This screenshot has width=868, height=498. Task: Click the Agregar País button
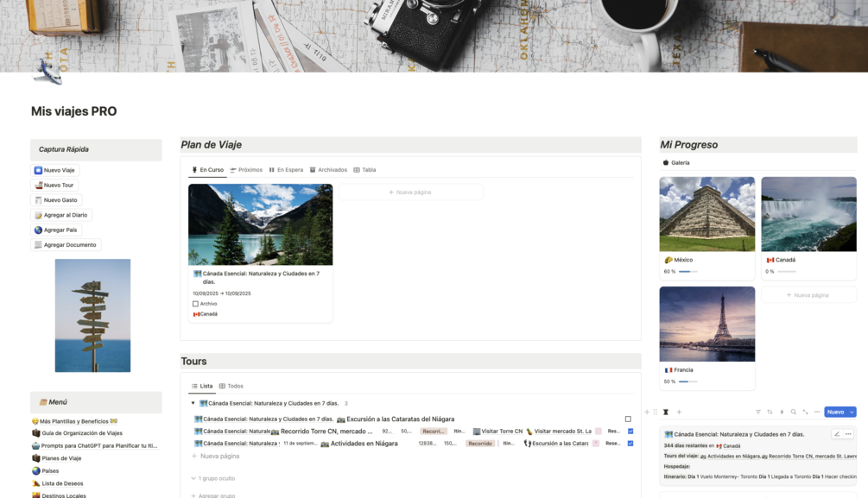[55, 230]
